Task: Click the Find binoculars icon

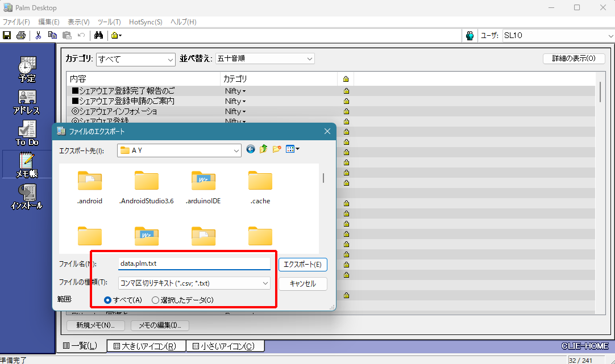Action: point(98,35)
